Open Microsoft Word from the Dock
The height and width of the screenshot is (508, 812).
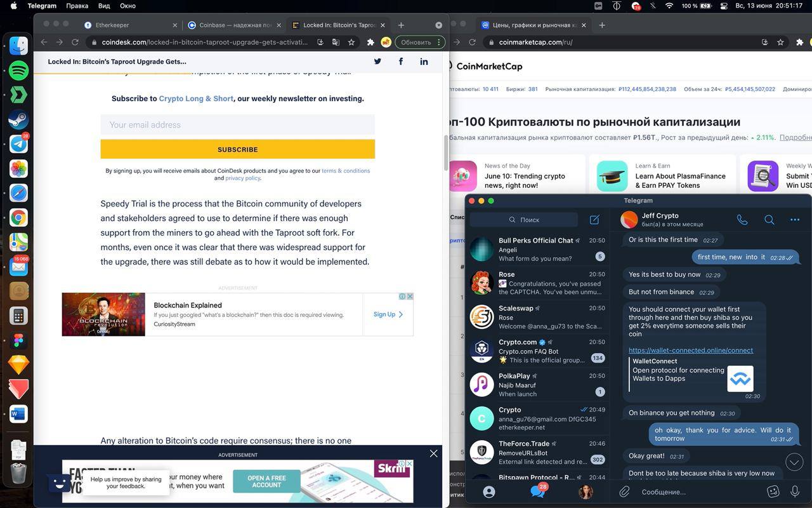(18, 414)
